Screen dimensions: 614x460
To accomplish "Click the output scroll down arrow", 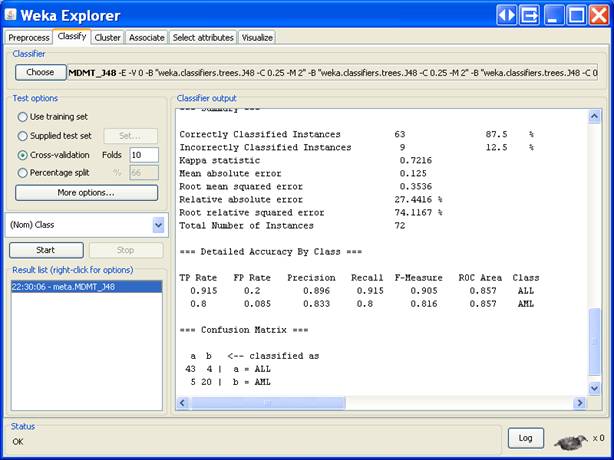I will coord(594,388).
